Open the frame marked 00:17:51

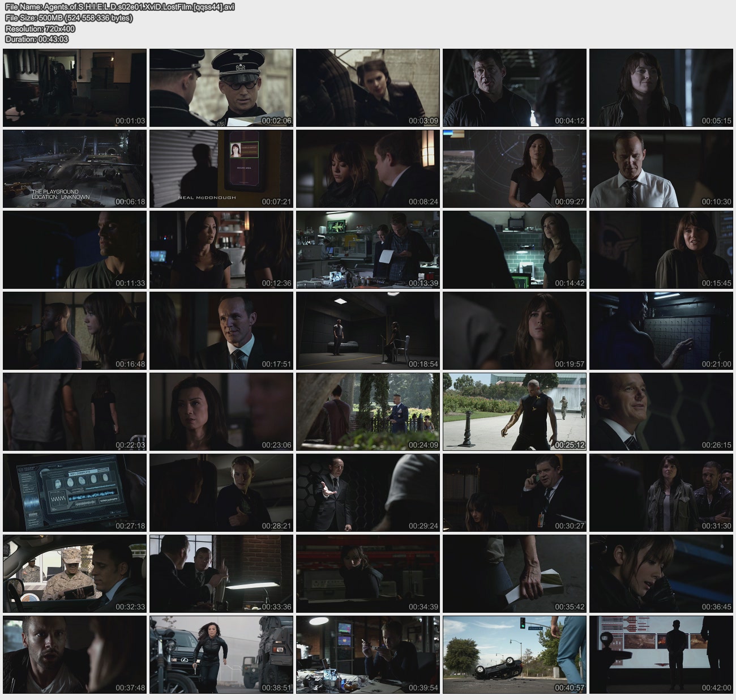[x=221, y=331]
